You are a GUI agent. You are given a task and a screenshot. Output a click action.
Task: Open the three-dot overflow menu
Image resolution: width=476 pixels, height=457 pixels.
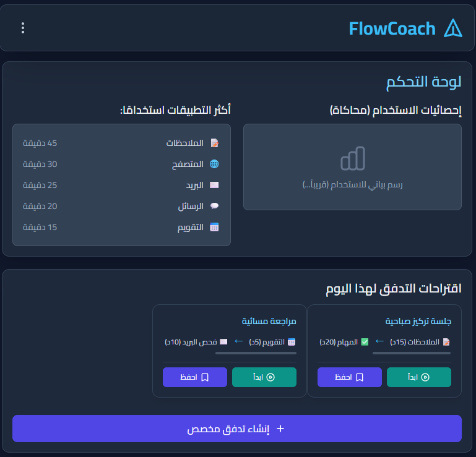tap(23, 28)
